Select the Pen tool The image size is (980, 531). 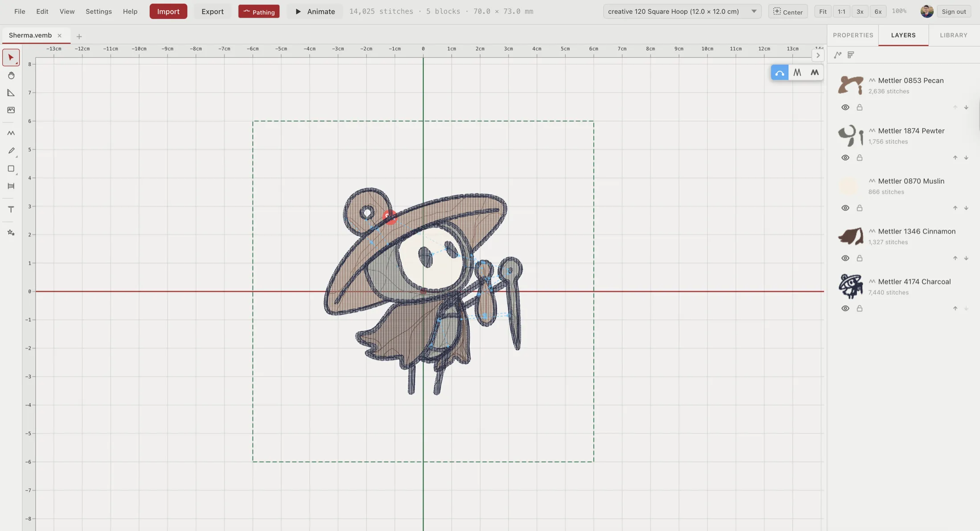click(11, 151)
